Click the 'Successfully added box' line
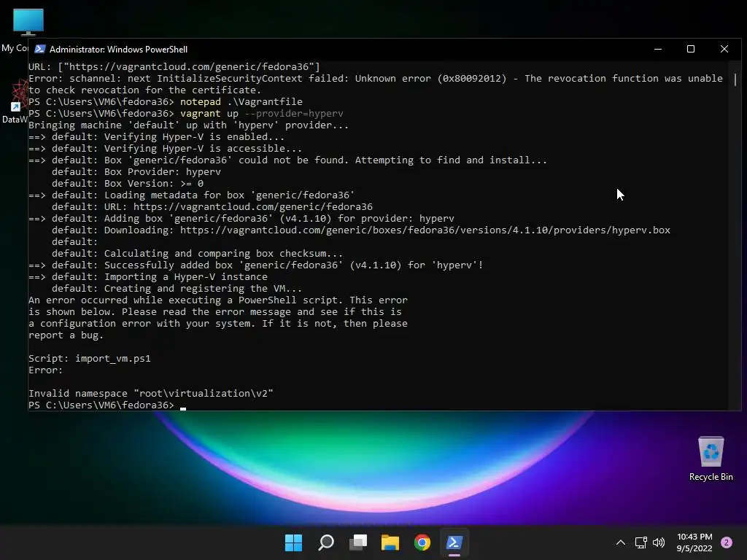Screen dimensions: 747x560 256,265
